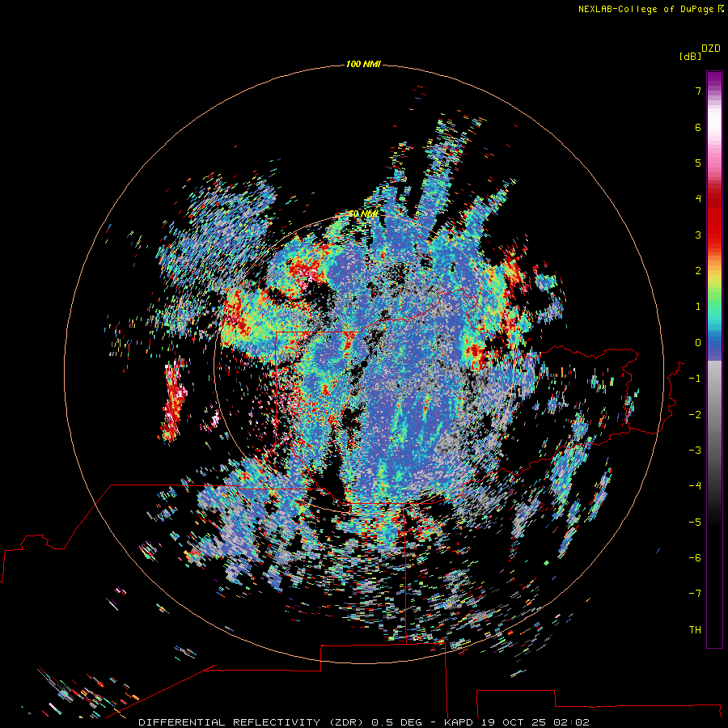Click the -5 tick label on the scale

(x=695, y=523)
